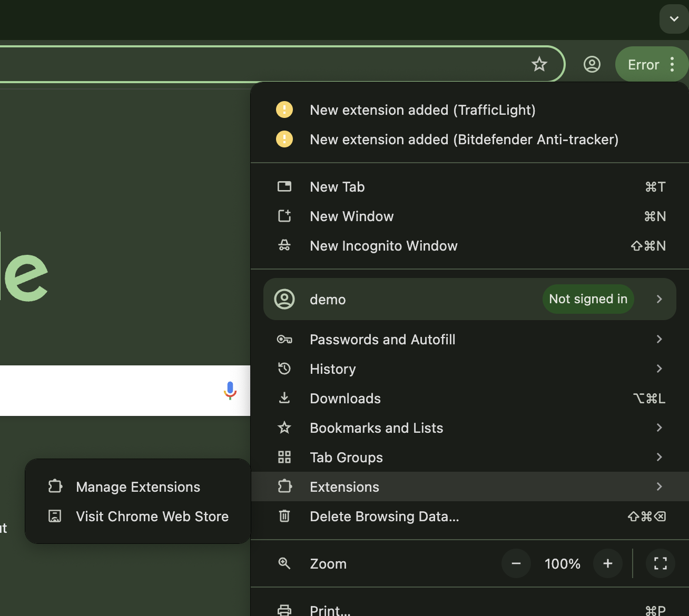The width and height of the screenshot is (689, 616).
Task: Choose Delete Browsing Data…
Action: [470, 516]
